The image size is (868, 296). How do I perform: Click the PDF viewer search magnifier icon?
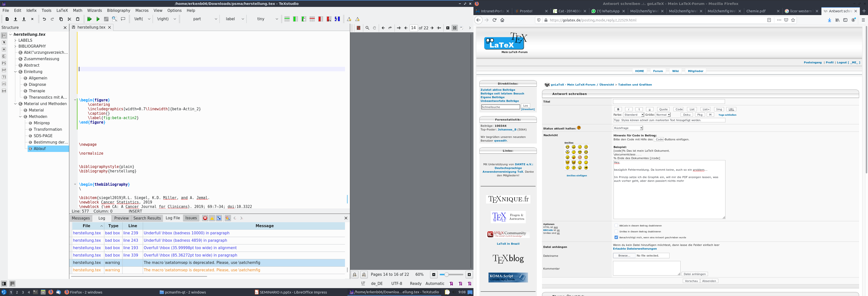pyautogui.click(x=367, y=28)
